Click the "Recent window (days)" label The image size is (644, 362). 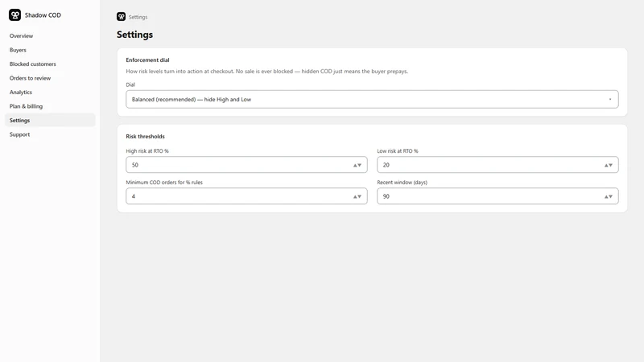point(402,183)
